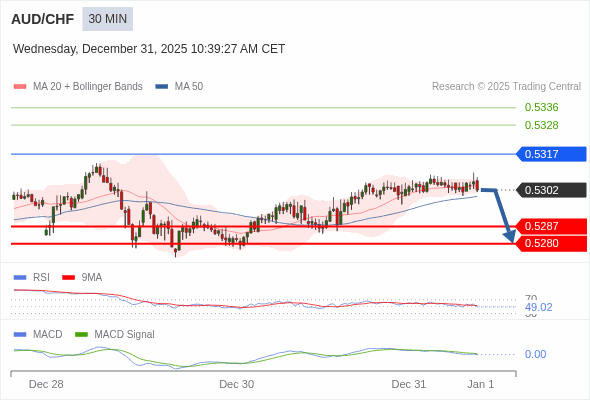
Task: Click the Dec 30 axis label
Action: [x=237, y=384]
